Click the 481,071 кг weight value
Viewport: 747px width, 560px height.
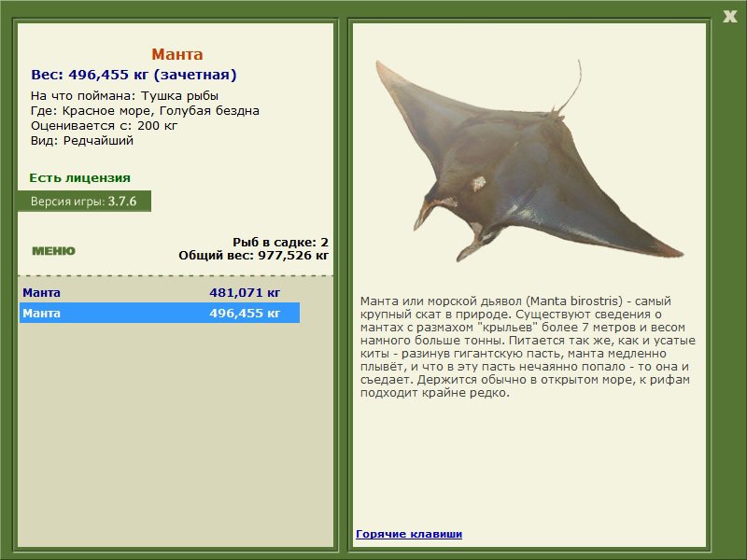(245, 292)
